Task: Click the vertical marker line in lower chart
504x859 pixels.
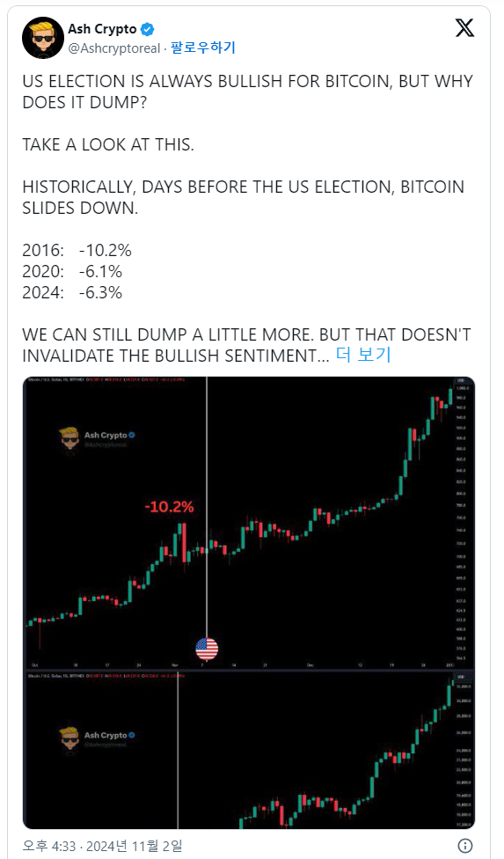Action: point(178,750)
